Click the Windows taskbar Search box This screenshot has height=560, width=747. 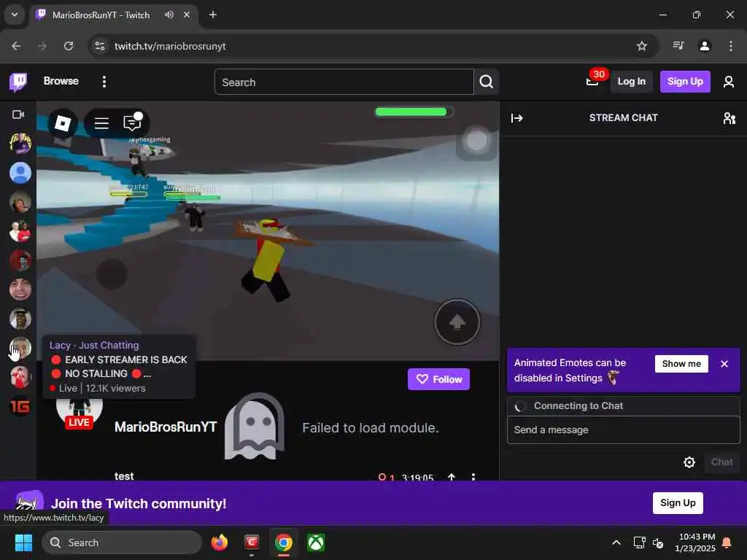pos(122,542)
